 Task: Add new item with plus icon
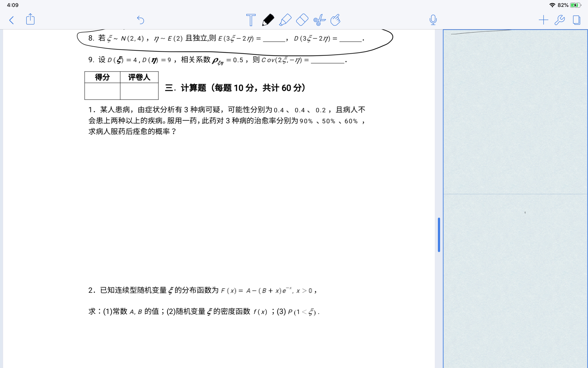click(543, 20)
